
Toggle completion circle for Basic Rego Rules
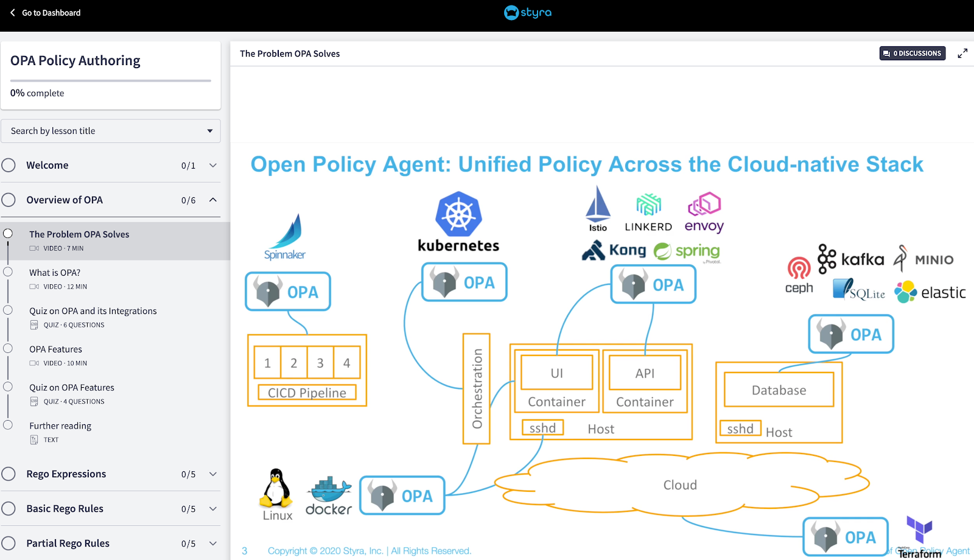coord(9,509)
